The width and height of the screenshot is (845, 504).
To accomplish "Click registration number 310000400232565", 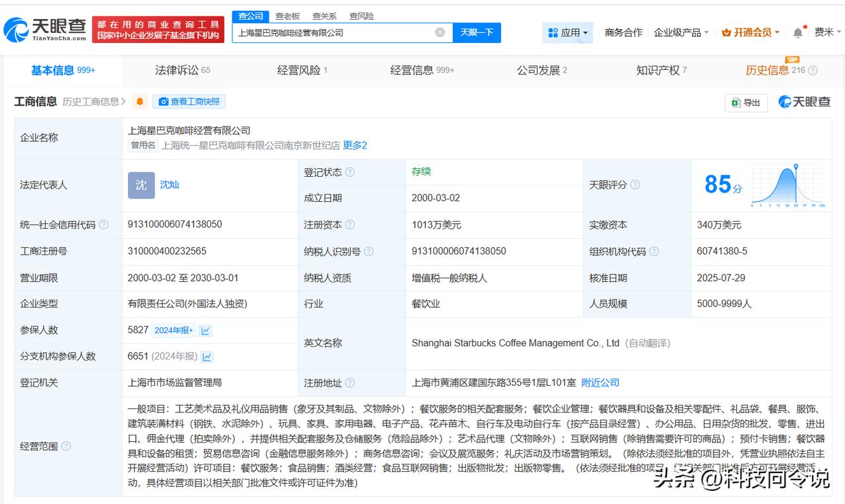I will 167,251.
